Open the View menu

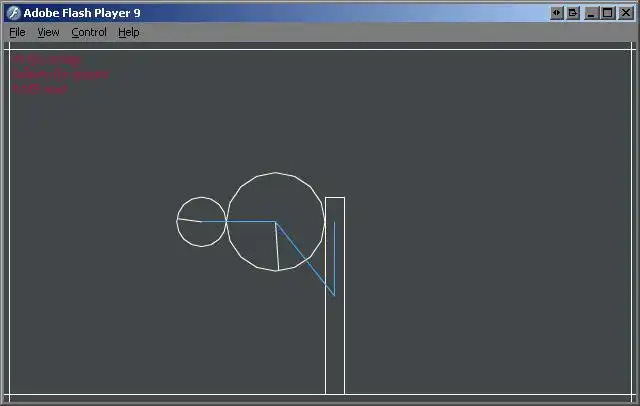[x=48, y=32]
